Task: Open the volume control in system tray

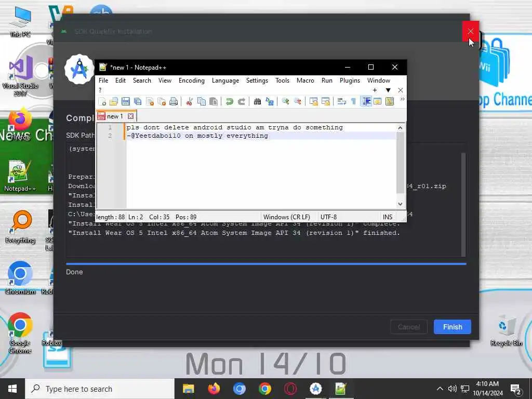Action: pyautogui.click(x=452, y=389)
